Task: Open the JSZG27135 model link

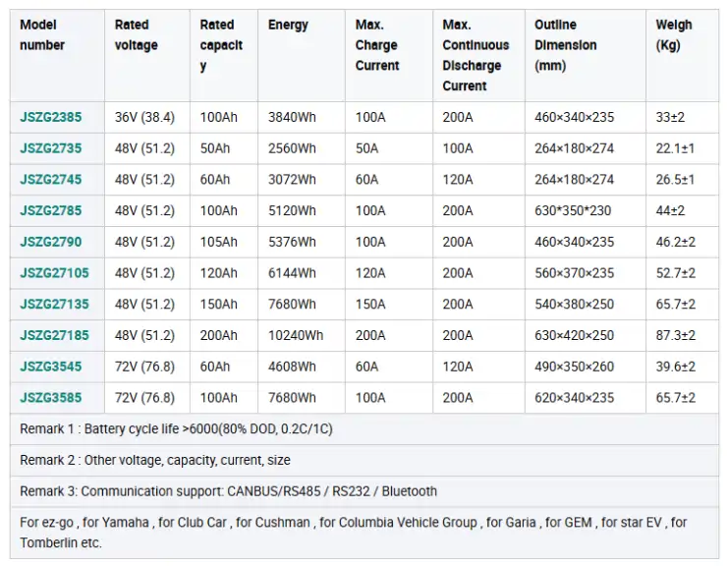Action: pos(54,305)
